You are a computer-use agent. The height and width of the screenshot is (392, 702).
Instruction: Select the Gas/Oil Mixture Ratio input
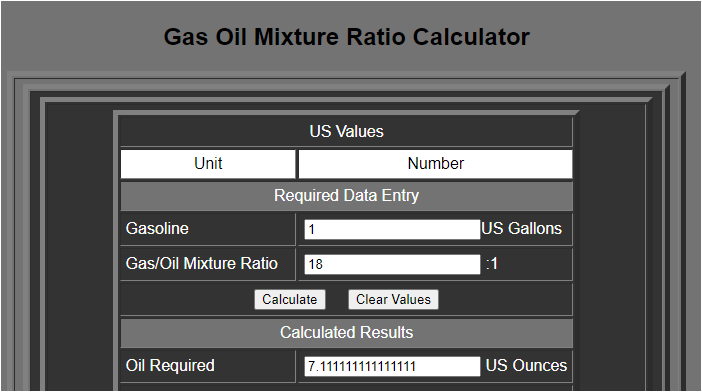click(392, 264)
